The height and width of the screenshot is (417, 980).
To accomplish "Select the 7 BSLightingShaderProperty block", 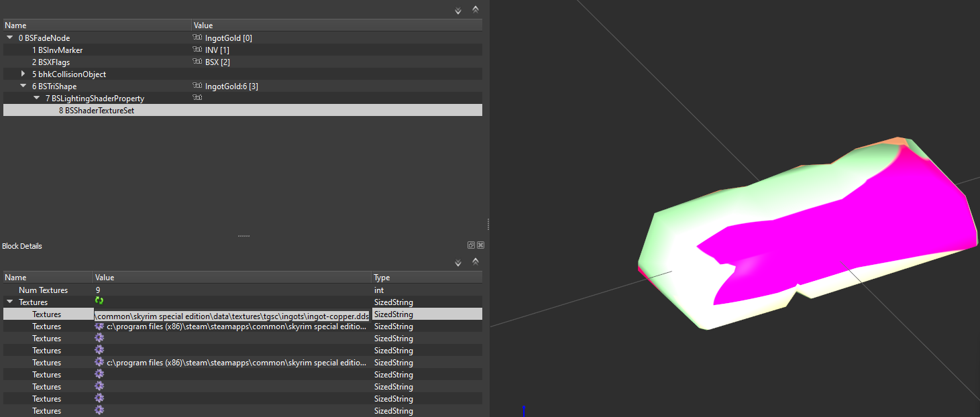I will click(95, 99).
